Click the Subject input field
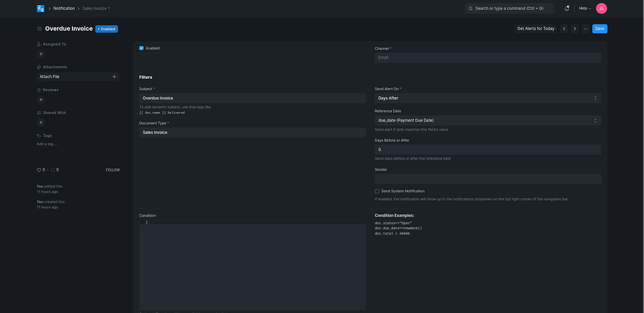The image size is (644, 313). point(252,98)
